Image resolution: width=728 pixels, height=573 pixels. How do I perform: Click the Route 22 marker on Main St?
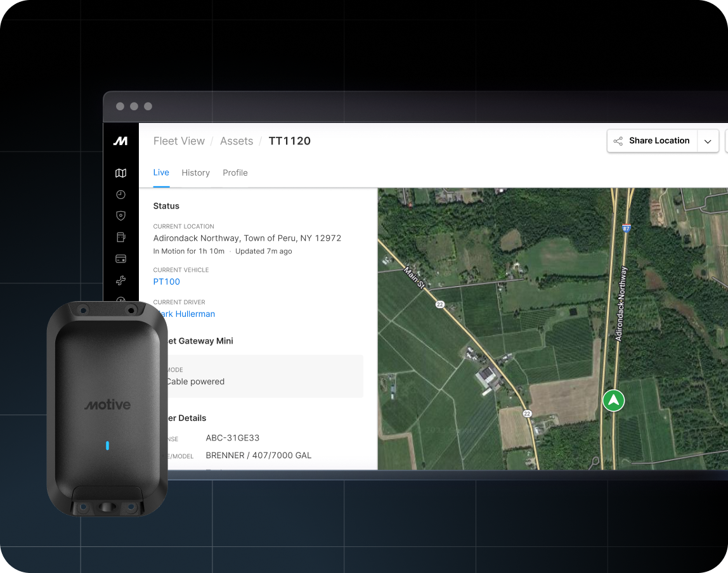click(x=439, y=305)
